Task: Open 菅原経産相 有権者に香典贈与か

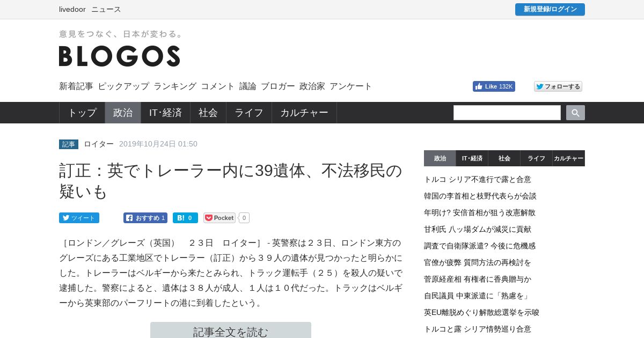Action: click(x=478, y=279)
